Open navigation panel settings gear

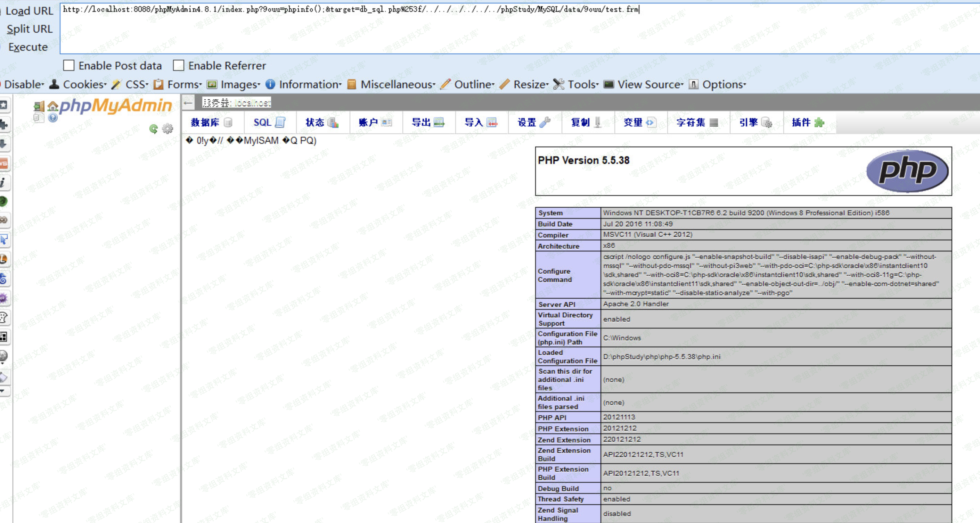[168, 129]
